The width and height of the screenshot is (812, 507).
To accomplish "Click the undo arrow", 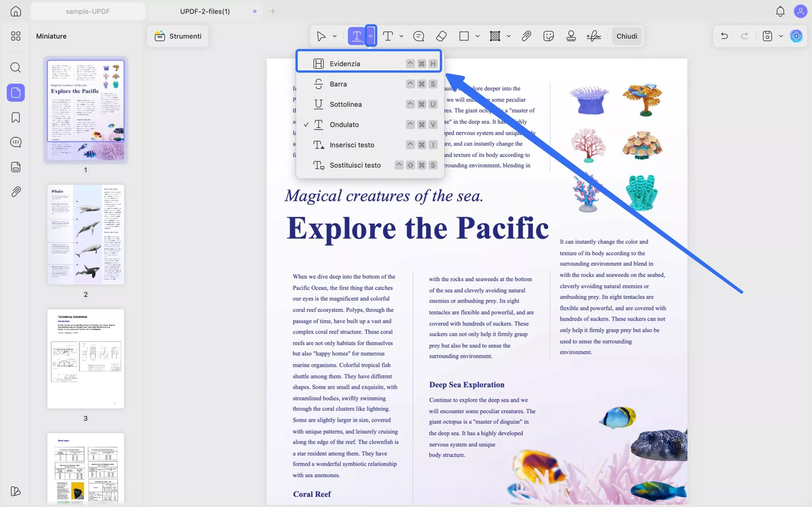I will point(724,36).
